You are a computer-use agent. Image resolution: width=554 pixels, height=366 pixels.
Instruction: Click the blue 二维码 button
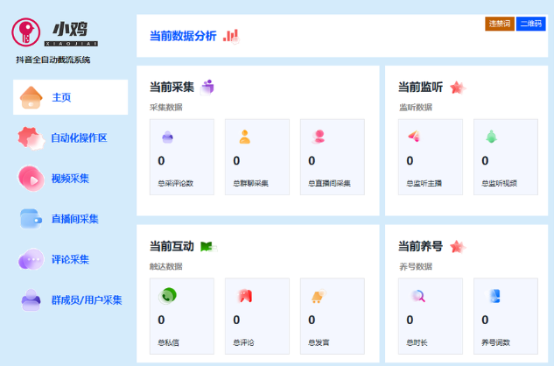click(531, 24)
